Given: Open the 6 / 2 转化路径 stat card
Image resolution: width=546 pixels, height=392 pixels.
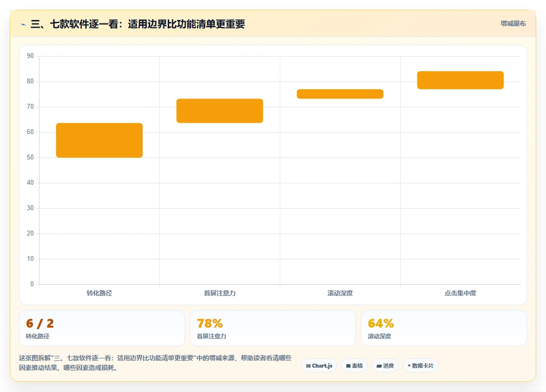Looking at the screenshot, I should (102, 328).
